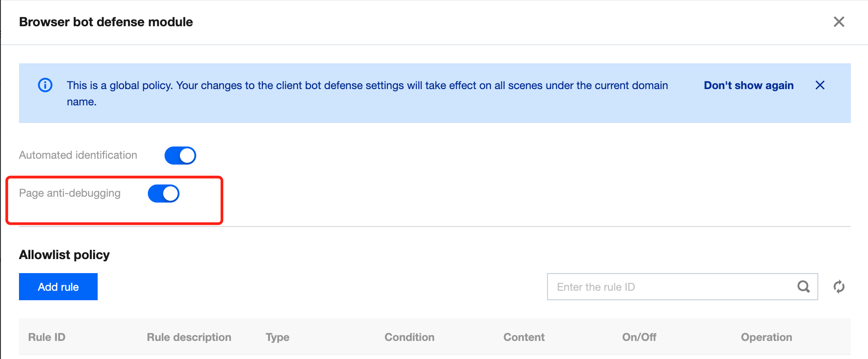This screenshot has width=868, height=359.
Task: Click "Don't show again" link
Action: coord(748,85)
